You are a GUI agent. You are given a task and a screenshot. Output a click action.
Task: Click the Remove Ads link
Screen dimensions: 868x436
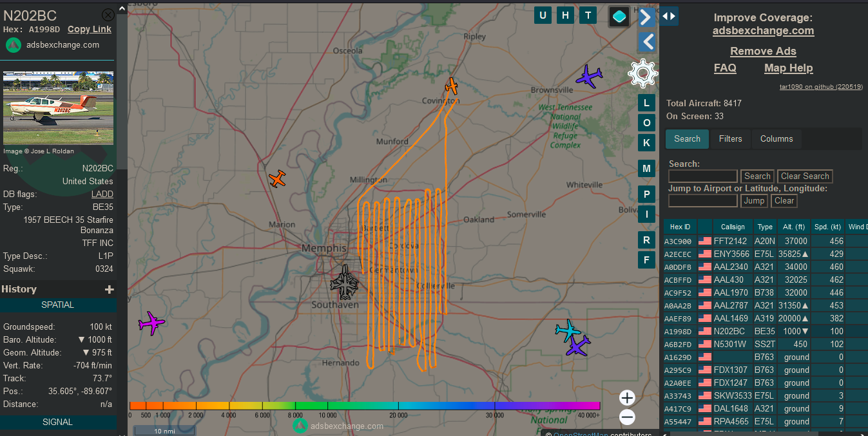(x=763, y=51)
